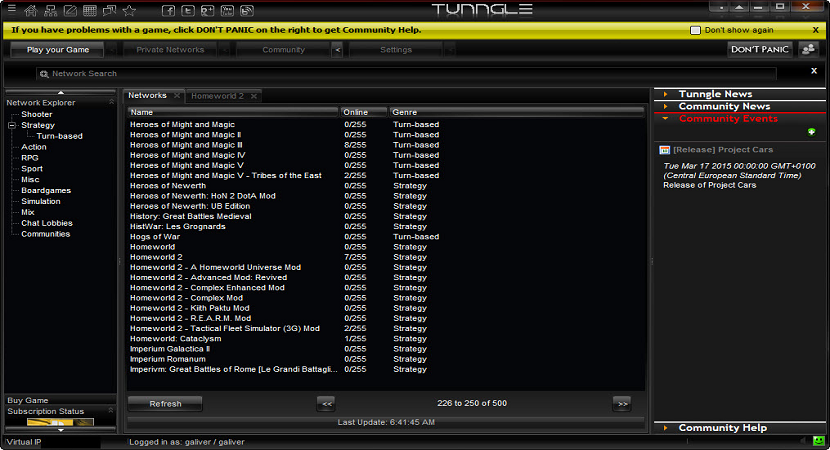The image size is (830, 450).
Task: Collapse the Strategy tree node
Action: pos(12,125)
